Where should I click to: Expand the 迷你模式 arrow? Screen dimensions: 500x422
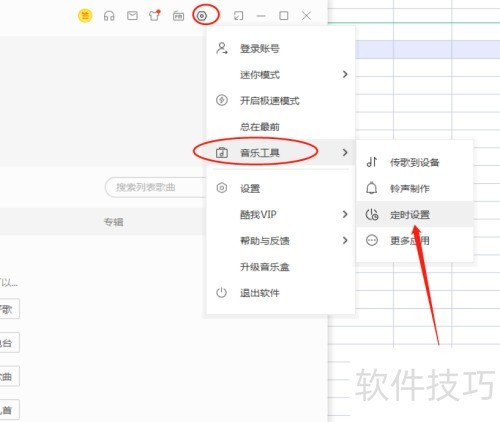(345, 74)
